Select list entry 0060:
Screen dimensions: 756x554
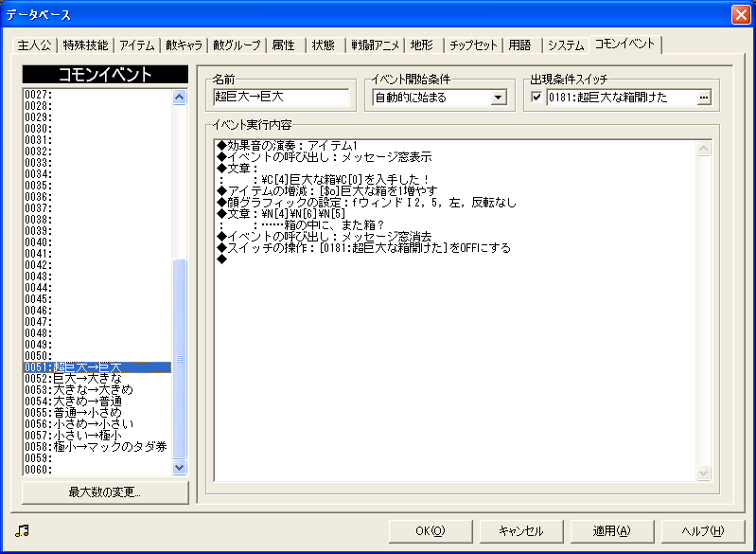point(97,469)
